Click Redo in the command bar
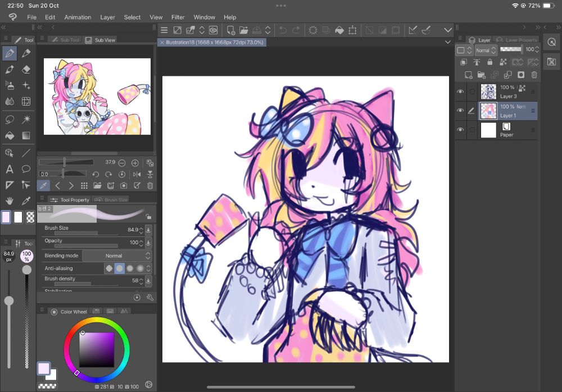The width and height of the screenshot is (562, 392). pos(296,30)
